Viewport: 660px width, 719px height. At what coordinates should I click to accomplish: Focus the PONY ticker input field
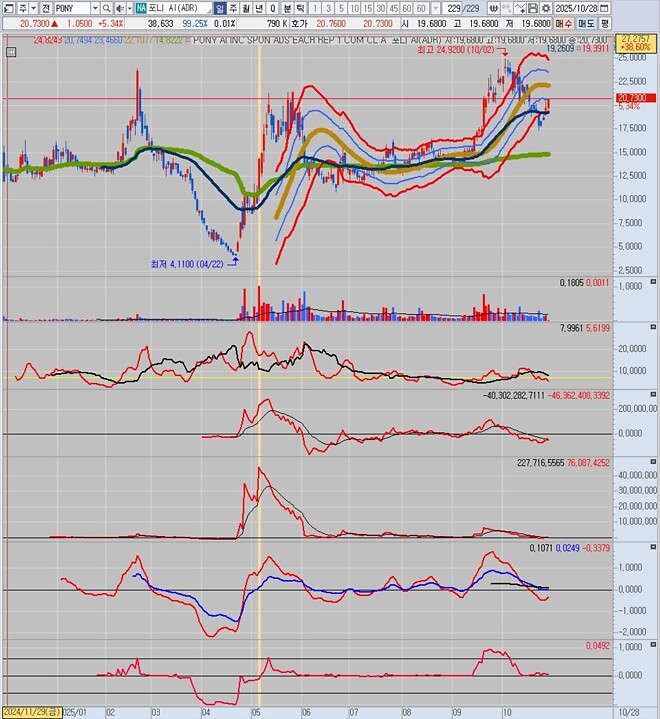pos(72,8)
